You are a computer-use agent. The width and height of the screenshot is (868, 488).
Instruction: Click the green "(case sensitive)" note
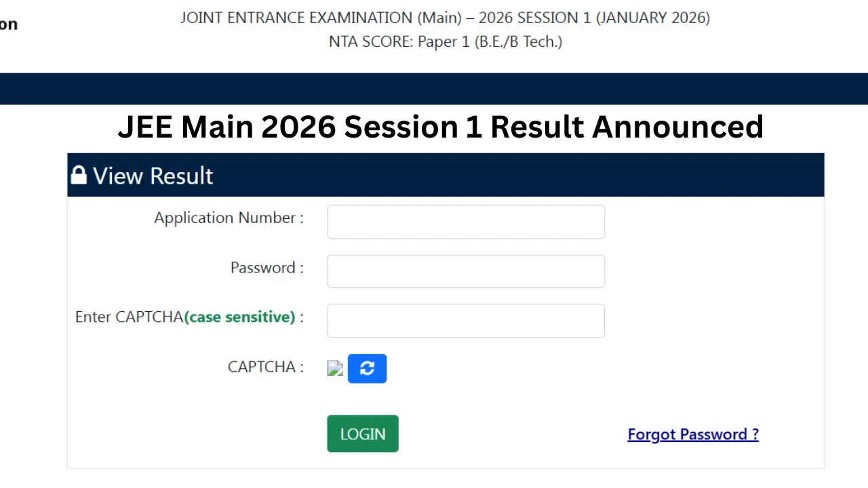[x=239, y=317]
